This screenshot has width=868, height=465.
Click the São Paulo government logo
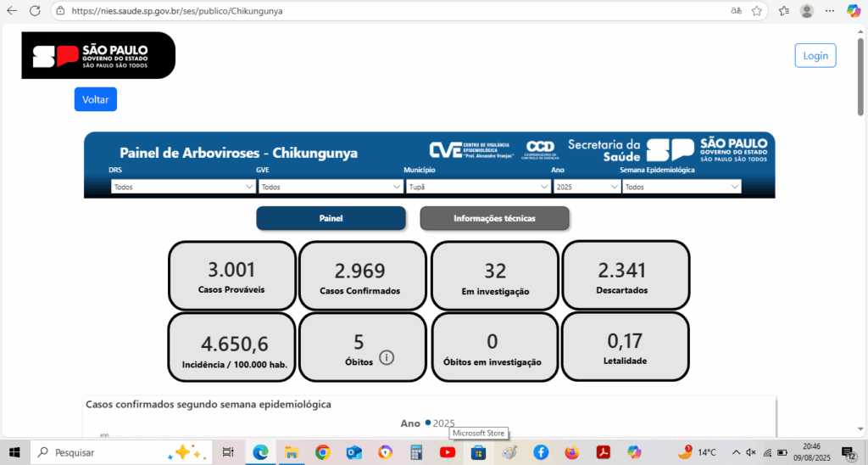[98, 55]
